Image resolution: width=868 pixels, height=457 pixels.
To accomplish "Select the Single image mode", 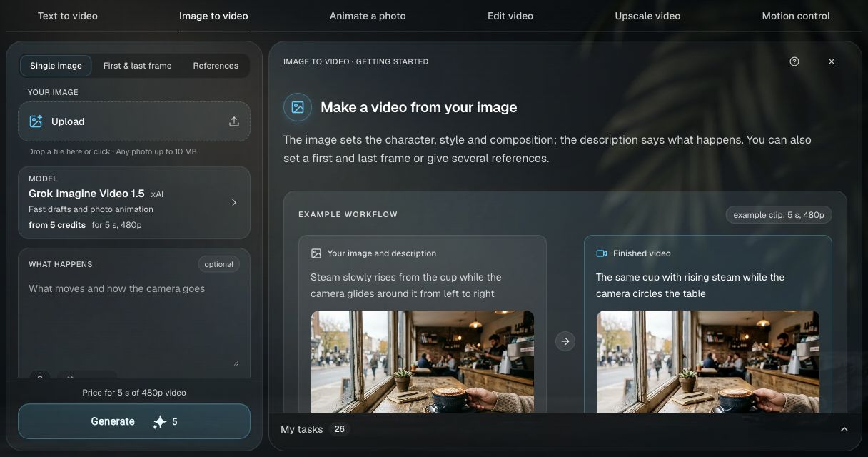I will 56,66.
